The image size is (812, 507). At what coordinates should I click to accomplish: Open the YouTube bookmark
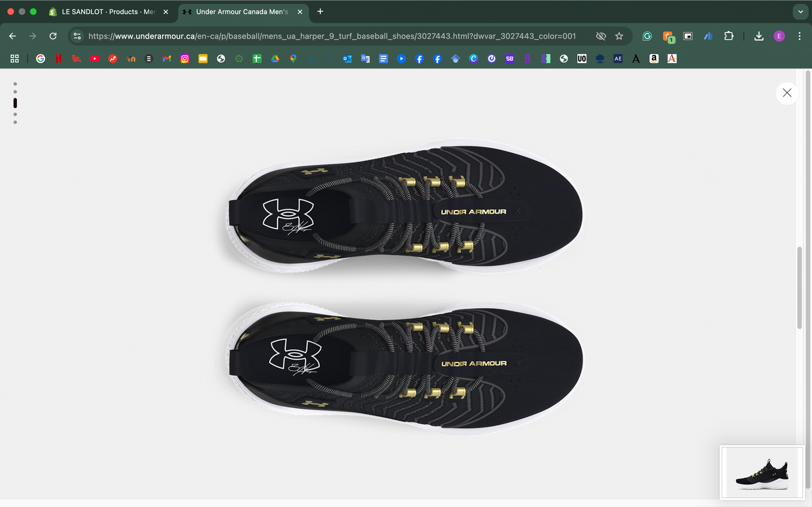tap(94, 58)
